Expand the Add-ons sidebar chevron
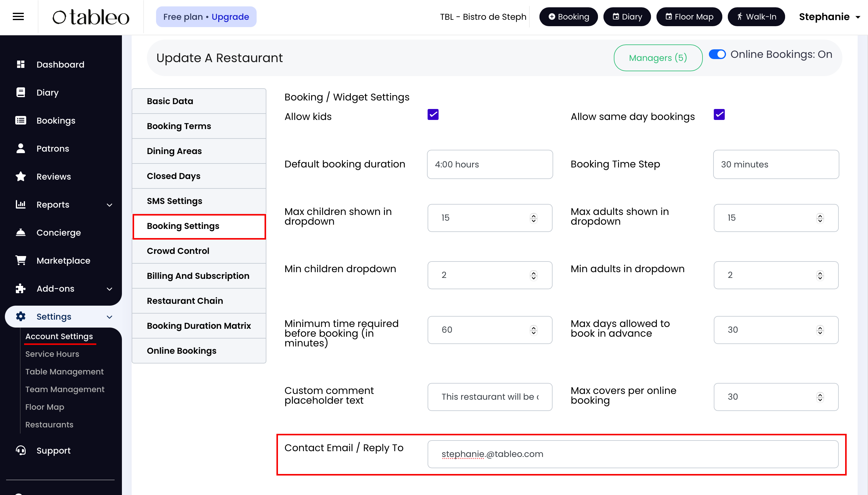The image size is (868, 495). tap(109, 289)
